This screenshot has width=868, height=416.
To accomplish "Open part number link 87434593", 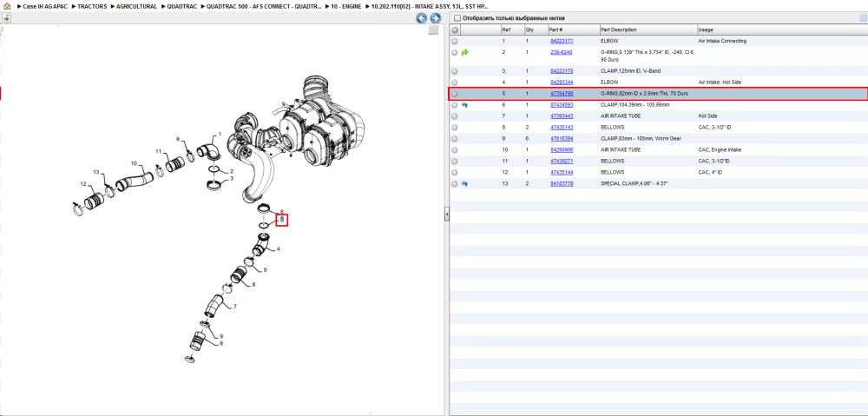I will [562, 105].
